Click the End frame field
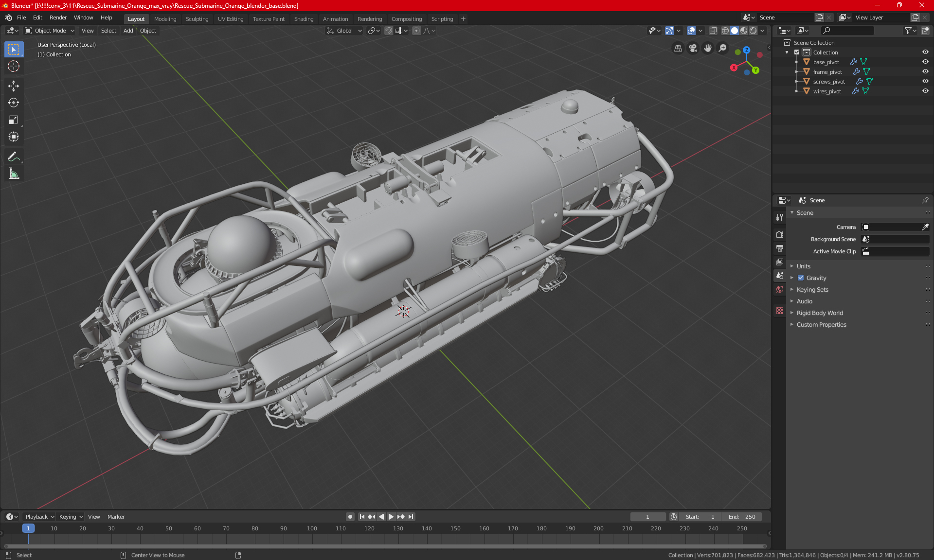The image size is (934, 560). (x=742, y=517)
